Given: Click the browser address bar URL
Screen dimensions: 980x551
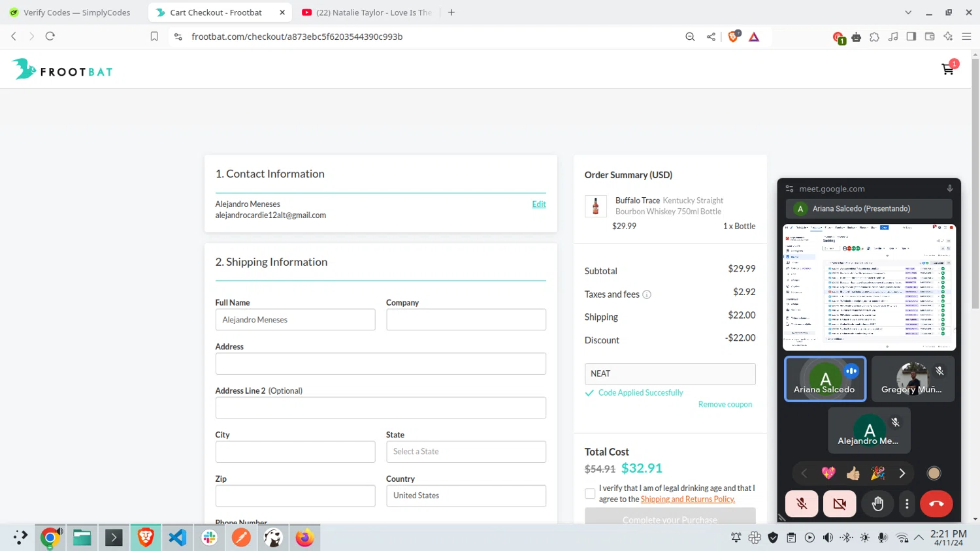Looking at the screenshot, I should [297, 37].
